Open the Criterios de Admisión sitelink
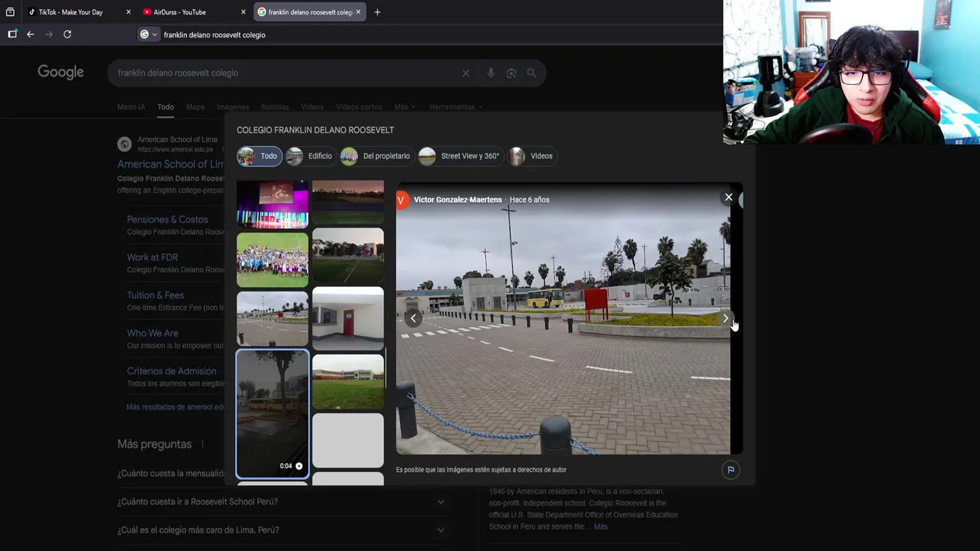The height and width of the screenshot is (551, 980). [x=171, y=371]
